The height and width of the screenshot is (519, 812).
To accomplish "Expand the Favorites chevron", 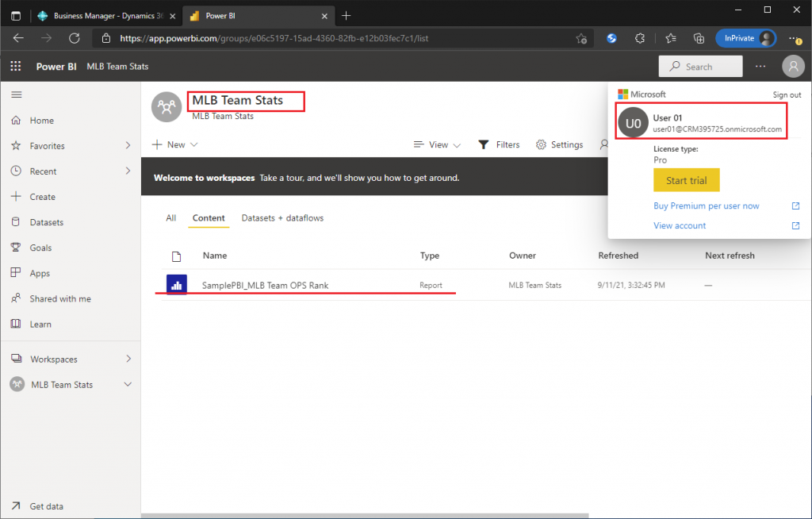I will 128,146.
